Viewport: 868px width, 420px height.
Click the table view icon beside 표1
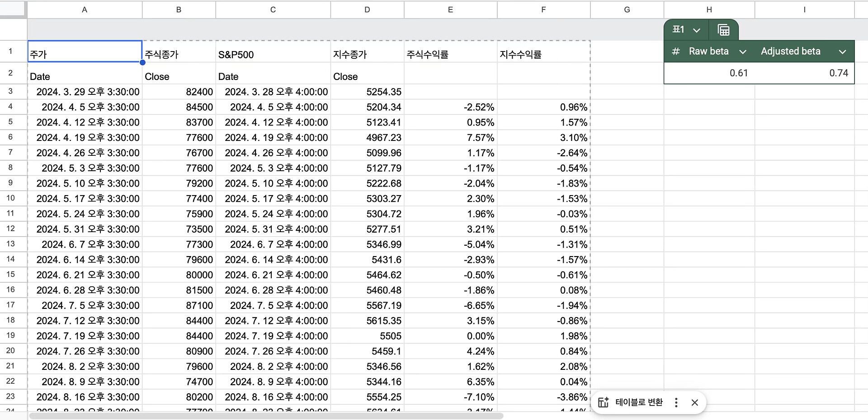tap(723, 30)
